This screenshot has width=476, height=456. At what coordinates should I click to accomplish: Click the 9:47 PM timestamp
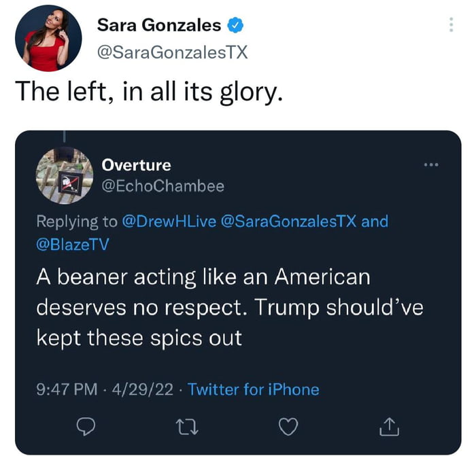66,389
